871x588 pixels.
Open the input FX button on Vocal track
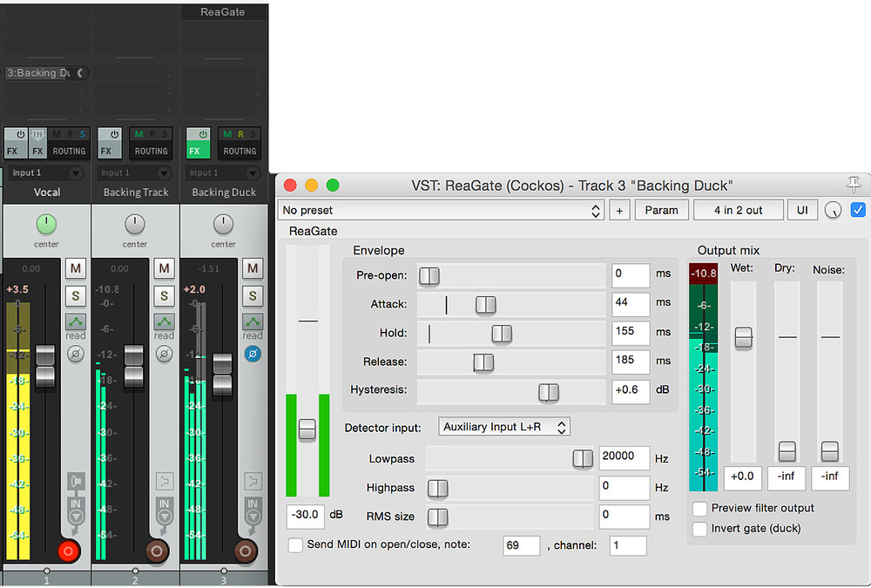point(37,143)
